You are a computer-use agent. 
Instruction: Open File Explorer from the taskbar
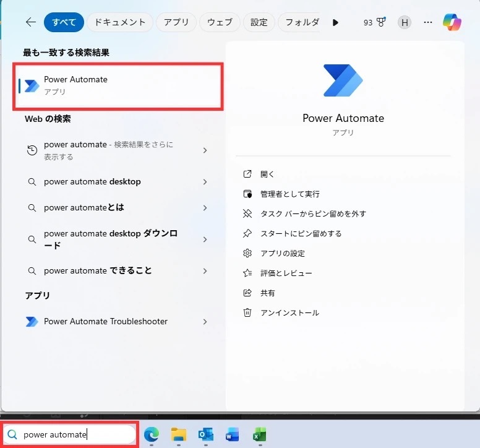tap(179, 434)
